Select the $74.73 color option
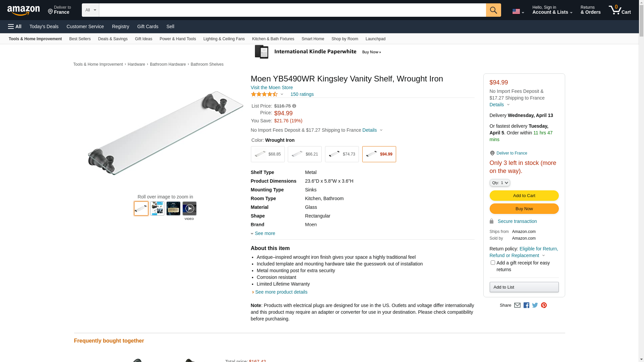The image size is (644, 362). coord(342,154)
